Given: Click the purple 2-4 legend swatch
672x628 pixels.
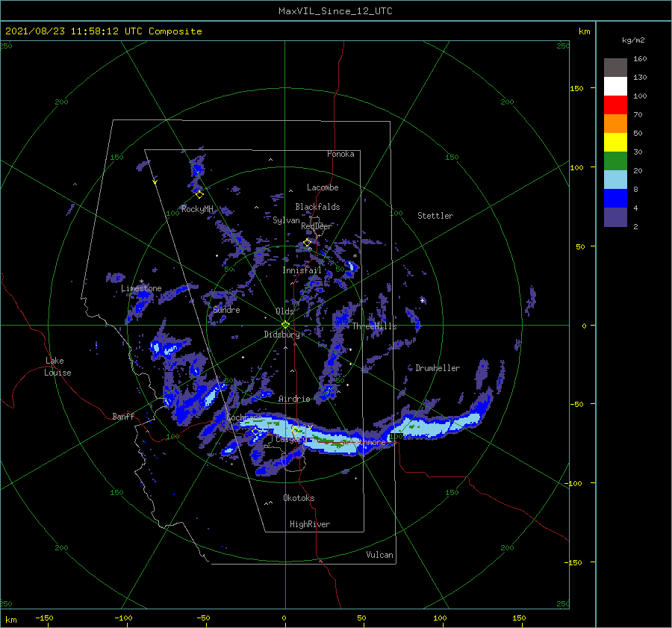Looking at the screenshot, I should [615, 217].
